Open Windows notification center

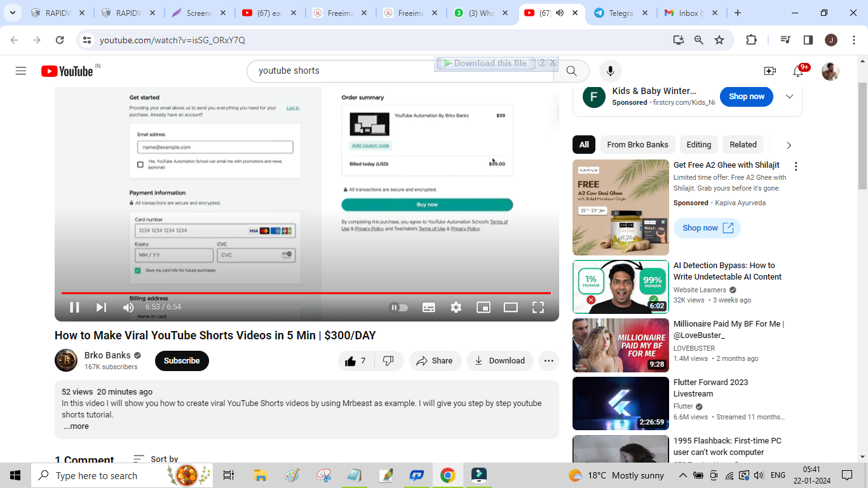(847, 475)
